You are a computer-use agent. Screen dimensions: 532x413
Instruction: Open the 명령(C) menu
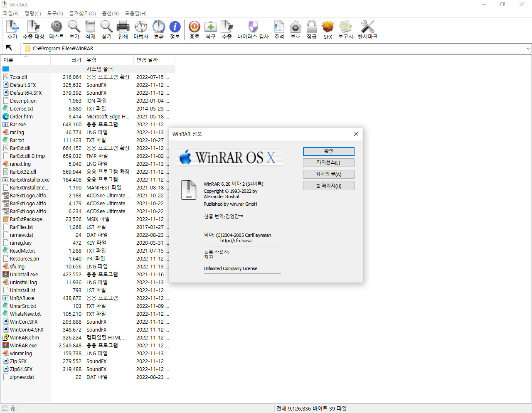point(33,13)
